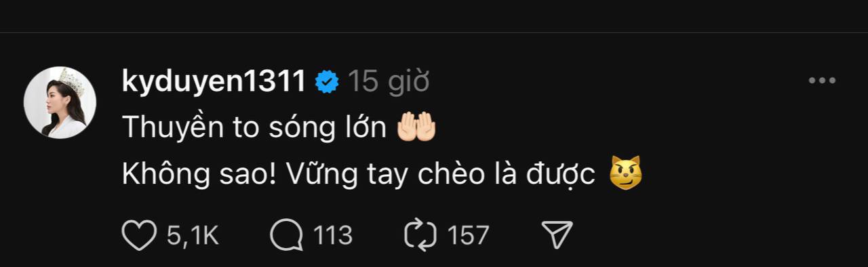Viewport: 868px width, 267px height.
Task: Select the "Thuyền to sóng lớn" text line
Action: (254, 128)
